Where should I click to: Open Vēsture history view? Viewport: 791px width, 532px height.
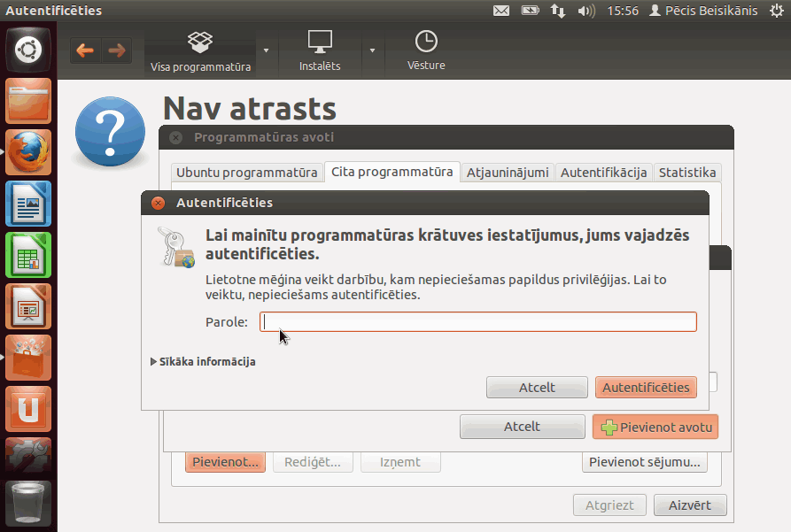click(426, 50)
